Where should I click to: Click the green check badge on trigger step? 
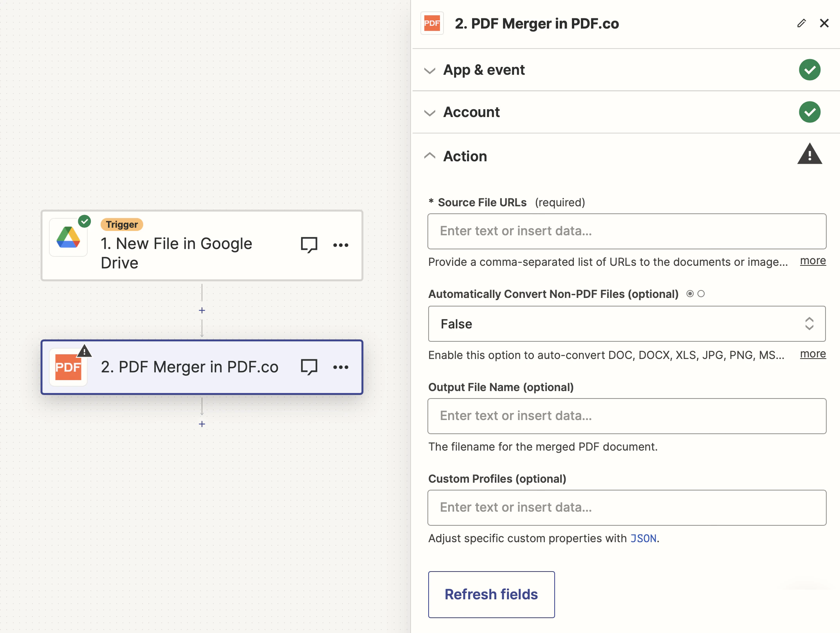(x=85, y=221)
